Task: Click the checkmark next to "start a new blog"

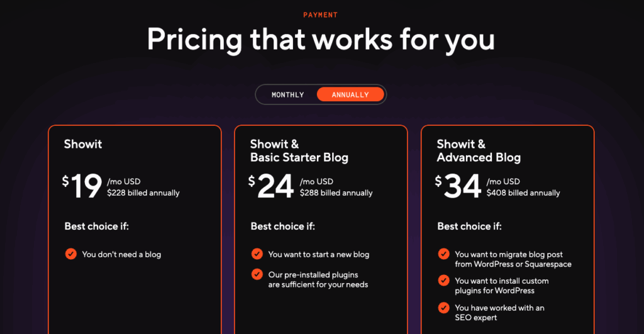Action: 257,254
